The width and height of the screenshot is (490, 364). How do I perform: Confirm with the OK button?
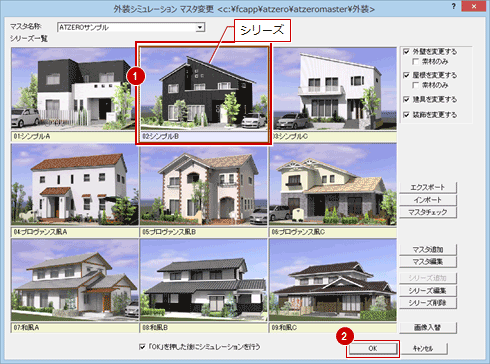click(373, 348)
